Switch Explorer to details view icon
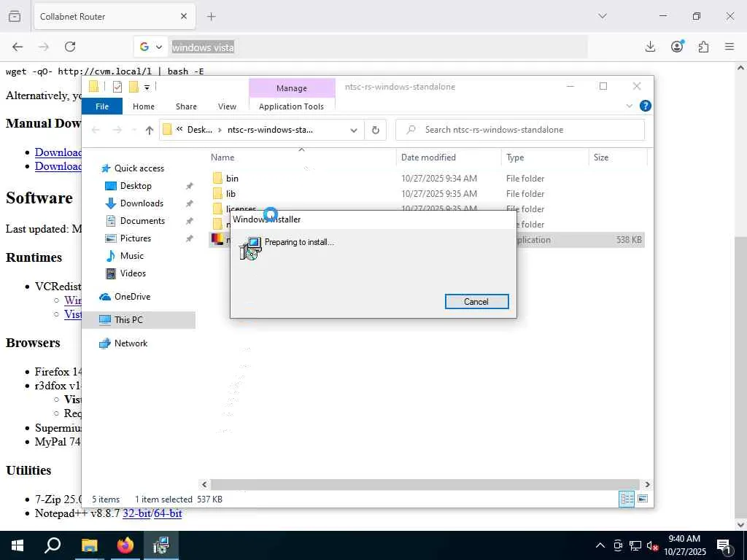Image resolution: width=747 pixels, height=560 pixels. point(627,499)
